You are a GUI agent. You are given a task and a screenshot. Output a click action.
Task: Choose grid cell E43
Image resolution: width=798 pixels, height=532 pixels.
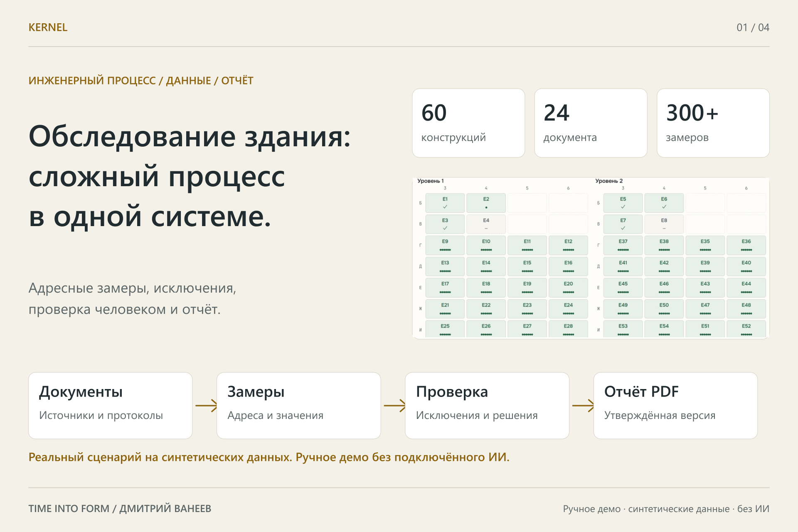tap(705, 288)
